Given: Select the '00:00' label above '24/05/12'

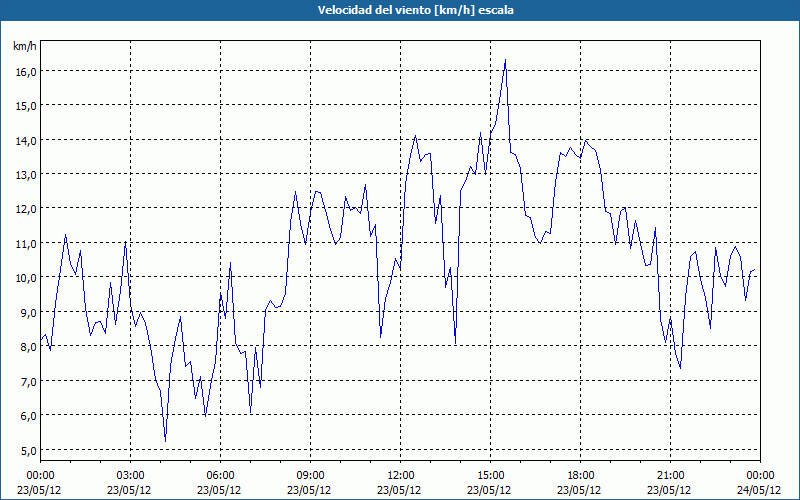Looking at the screenshot, I should pyautogui.click(x=761, y=476).
